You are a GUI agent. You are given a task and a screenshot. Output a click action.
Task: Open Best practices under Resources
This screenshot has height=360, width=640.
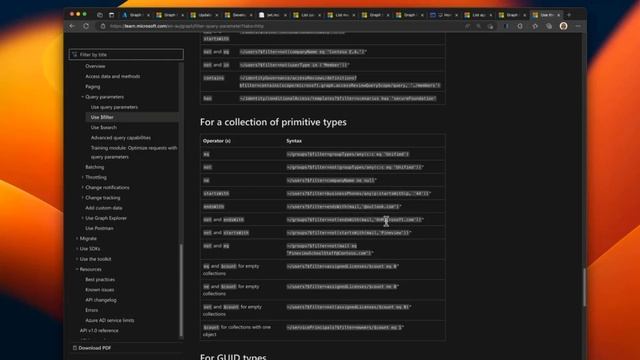tap(100, 280)
